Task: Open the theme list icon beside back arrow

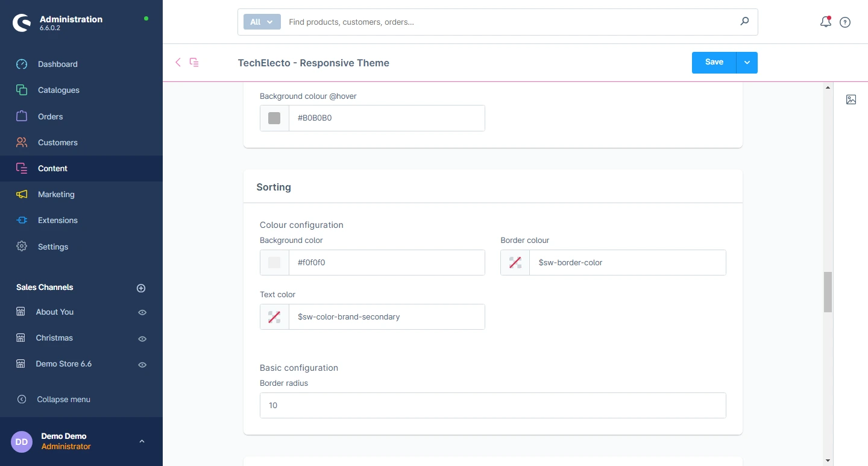Action: click(194, 63)
